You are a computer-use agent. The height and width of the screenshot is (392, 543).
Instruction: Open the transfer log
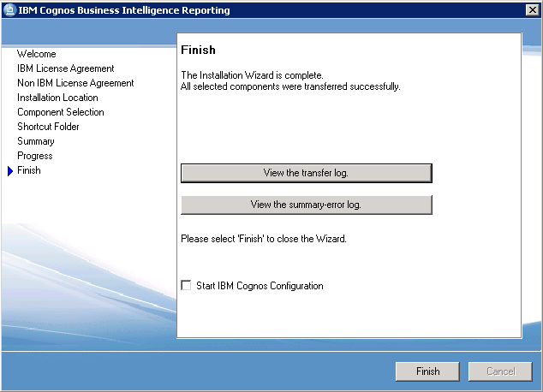point(307,173)
